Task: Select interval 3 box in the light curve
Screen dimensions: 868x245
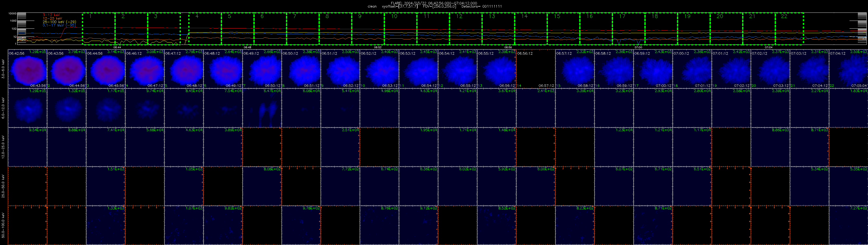Action: click(164, 29)
